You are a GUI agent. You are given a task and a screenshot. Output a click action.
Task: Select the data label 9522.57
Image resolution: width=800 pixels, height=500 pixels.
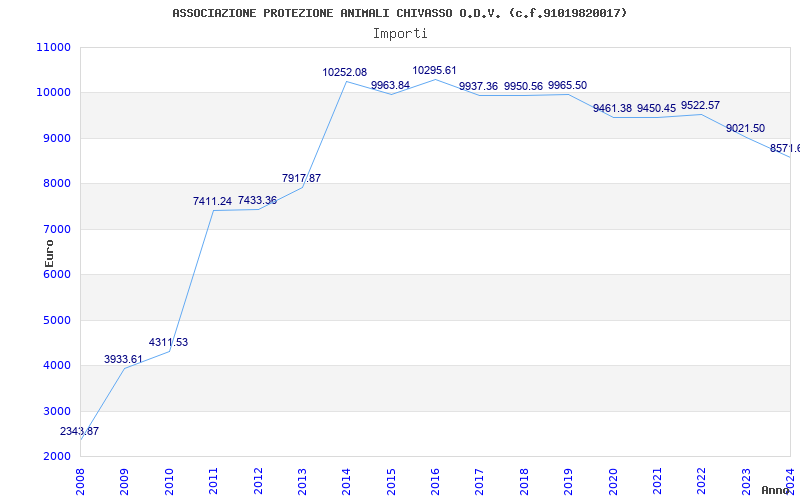point(701,106)
